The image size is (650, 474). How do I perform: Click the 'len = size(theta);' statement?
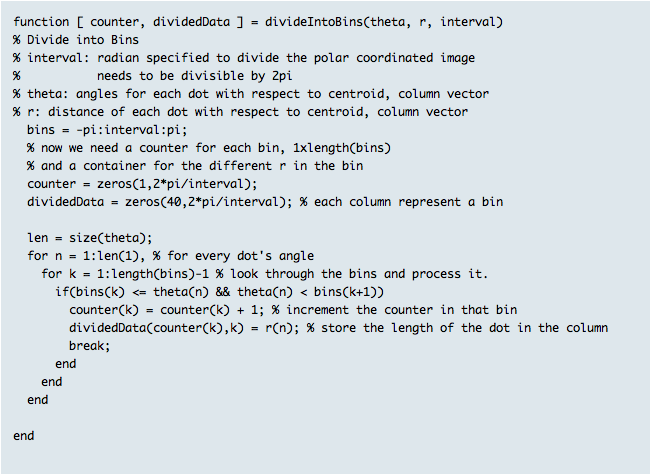(90, 238)
